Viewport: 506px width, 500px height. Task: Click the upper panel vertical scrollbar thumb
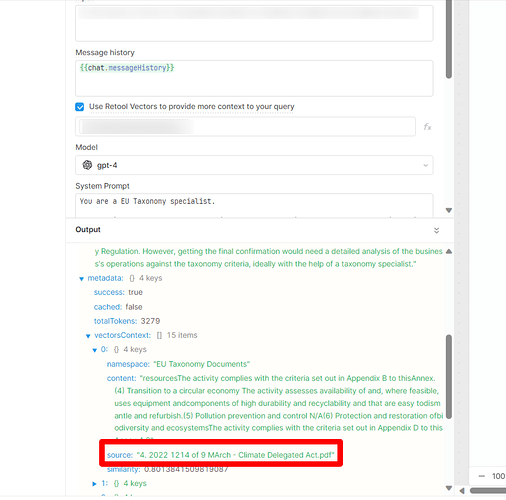tap(449, 39)
